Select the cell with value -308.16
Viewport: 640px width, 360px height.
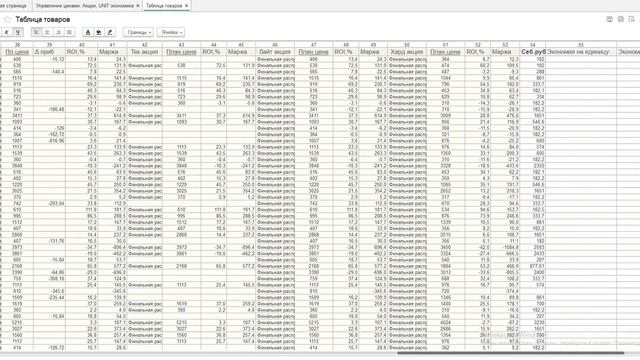tap(49, 279)
